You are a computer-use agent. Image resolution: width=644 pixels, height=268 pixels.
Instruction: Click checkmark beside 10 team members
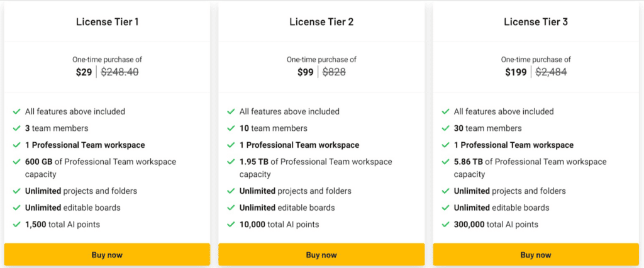click(x=231, y=128)
